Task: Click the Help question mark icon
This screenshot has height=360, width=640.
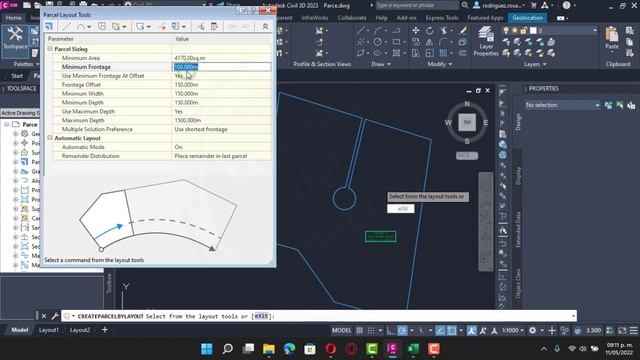Action: pyautogui.click(x=566, y=5)
